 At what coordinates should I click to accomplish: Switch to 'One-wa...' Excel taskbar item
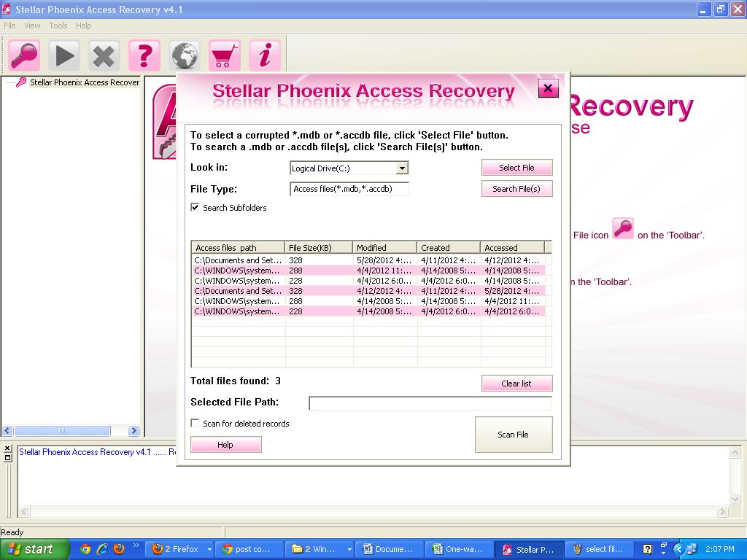(460, 550)
